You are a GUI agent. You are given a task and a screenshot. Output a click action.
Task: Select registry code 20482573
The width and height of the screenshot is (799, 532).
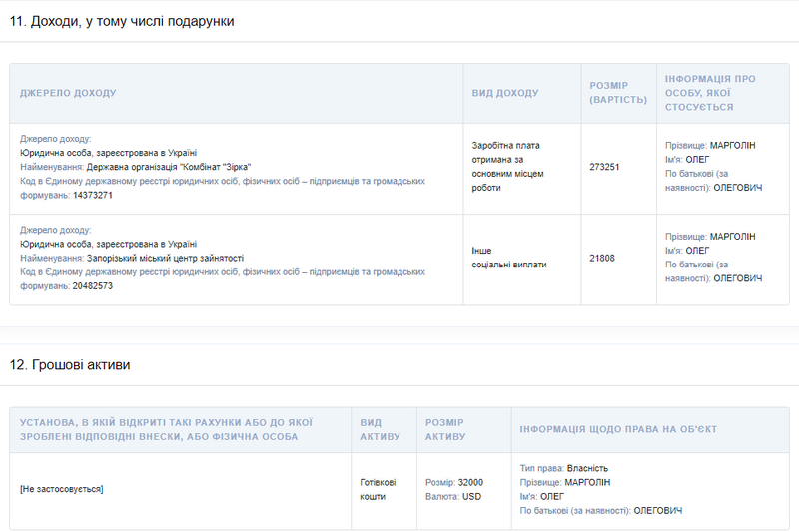pyautogui.click(x=93, y=286)
